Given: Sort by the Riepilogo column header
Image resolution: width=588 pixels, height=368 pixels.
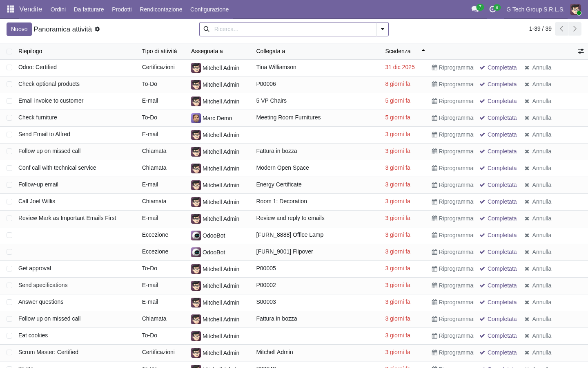Looking at the screenshot, I should [30, 51].
